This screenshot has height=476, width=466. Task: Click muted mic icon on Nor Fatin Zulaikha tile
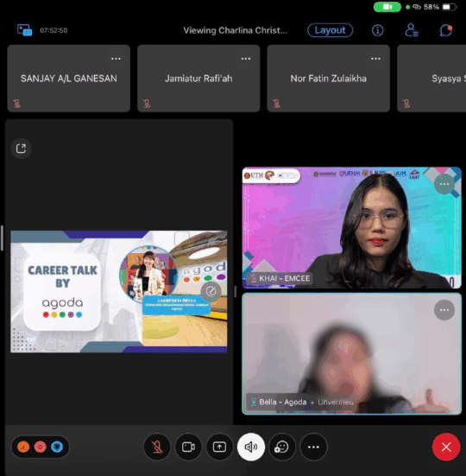tap(276, 104)
